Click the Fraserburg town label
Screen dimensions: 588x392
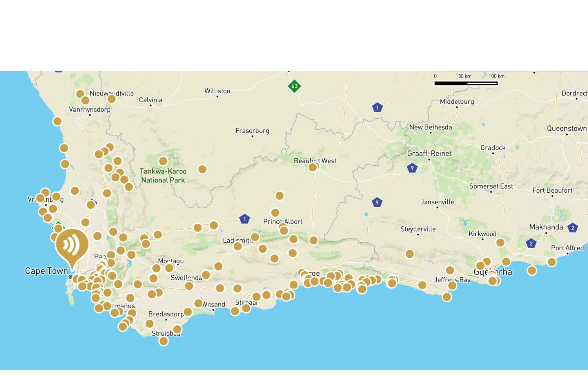pos(252,130)
